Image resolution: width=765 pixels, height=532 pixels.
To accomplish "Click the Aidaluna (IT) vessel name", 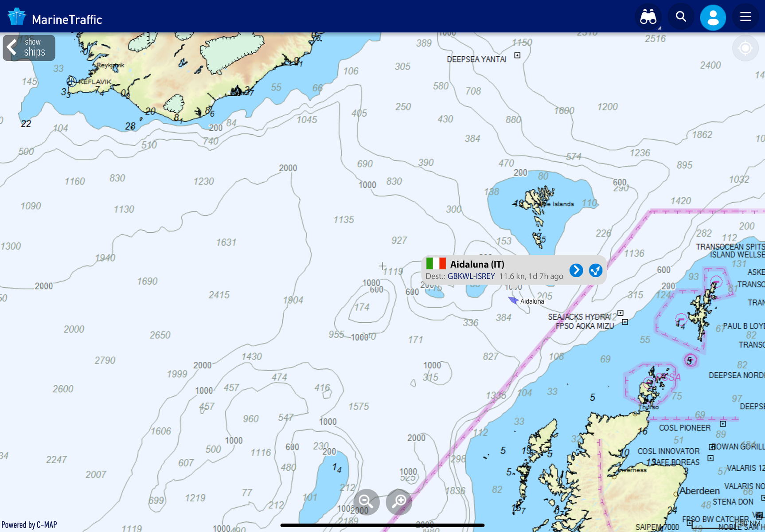I will click(477, 264).
